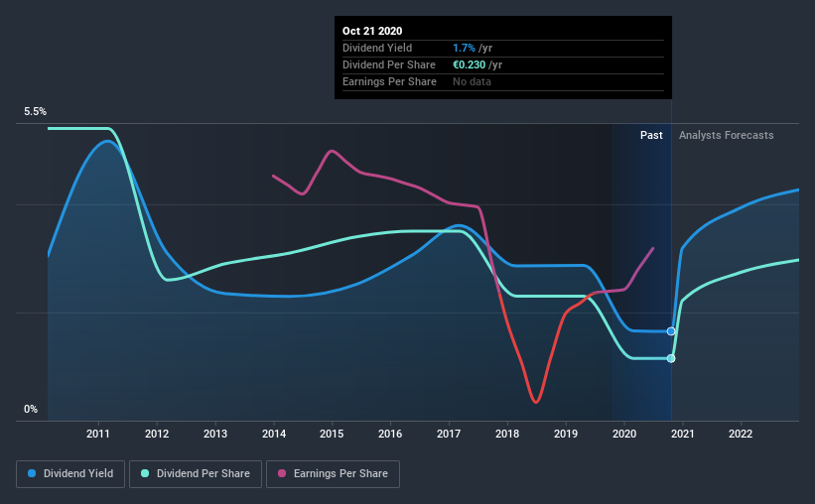Click the 0% y-axis label

pyautogui.click(x=31, y=410)
